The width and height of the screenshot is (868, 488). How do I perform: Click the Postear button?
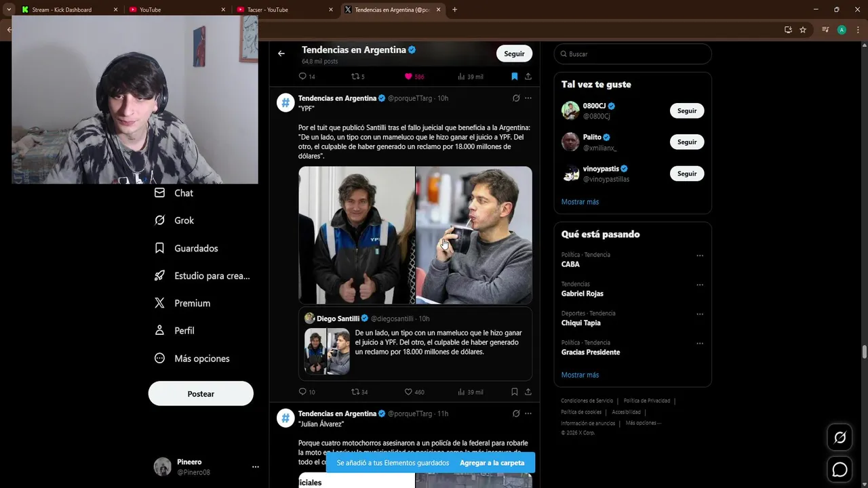tap(201, 394)
